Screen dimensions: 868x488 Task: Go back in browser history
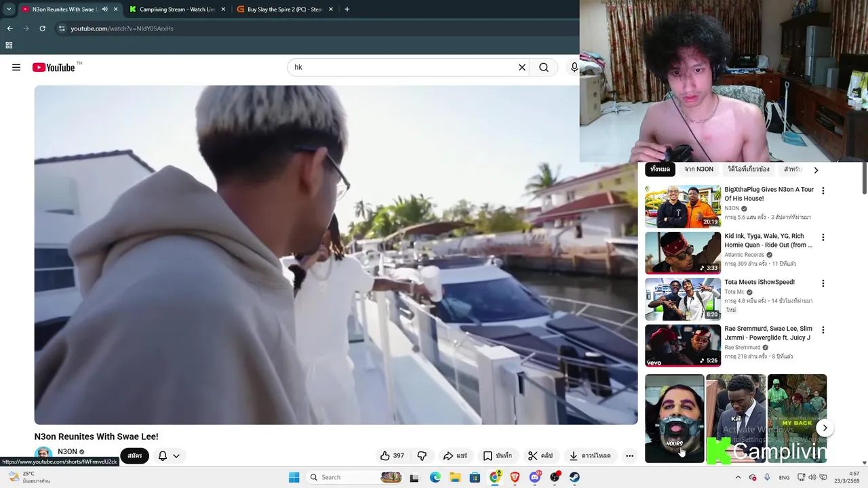[9, 28]
